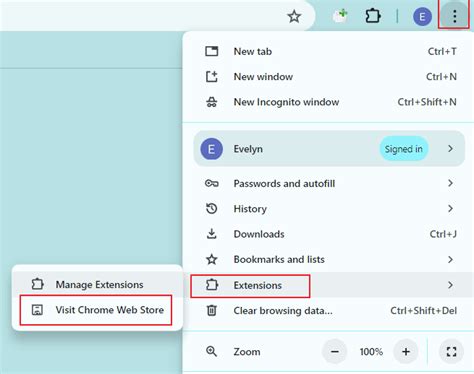Choose Clear browsing data from the menu
The width and height of the screenshot is (474, 374).
[328, 311]
